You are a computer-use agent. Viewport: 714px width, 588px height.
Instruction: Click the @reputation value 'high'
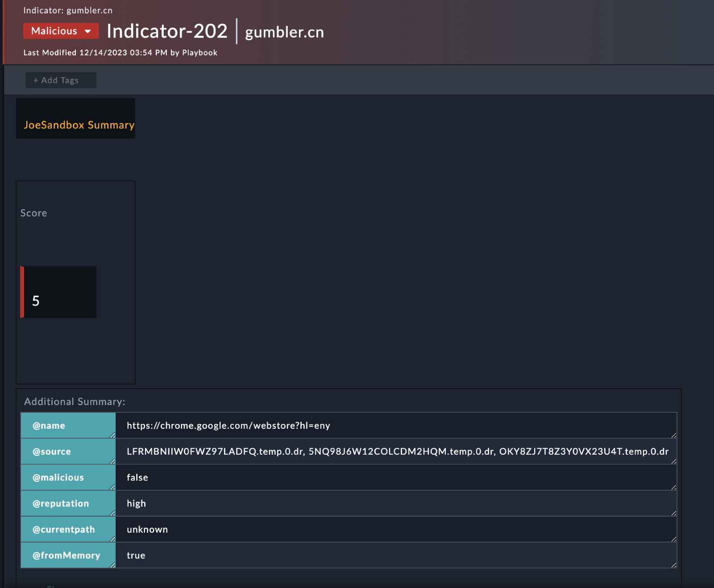point(136,503)
